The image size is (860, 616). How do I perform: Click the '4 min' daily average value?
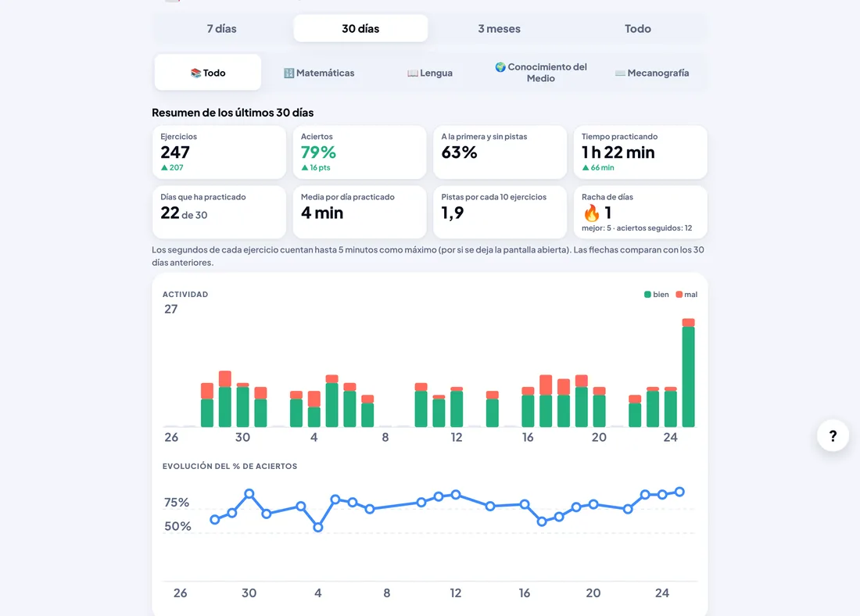click(x=322, y=213)
